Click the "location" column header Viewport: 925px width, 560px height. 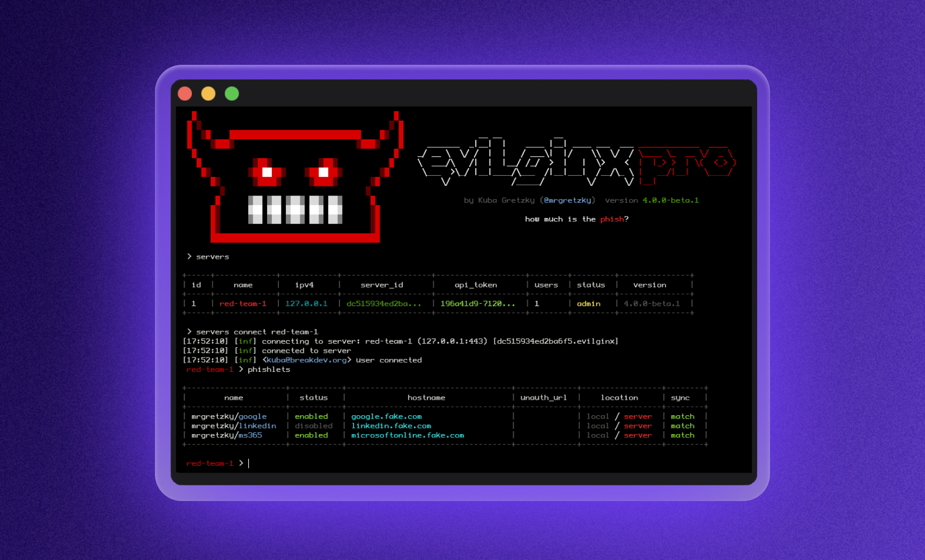619,398
